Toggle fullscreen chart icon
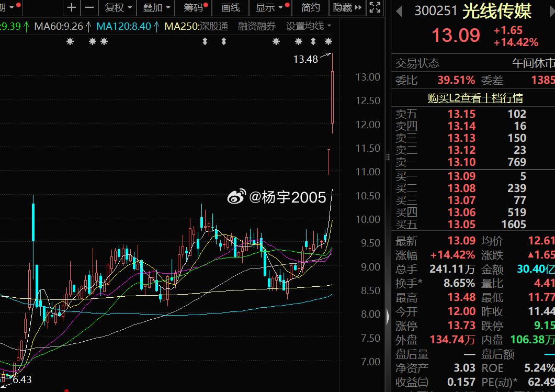 (375, 7)
